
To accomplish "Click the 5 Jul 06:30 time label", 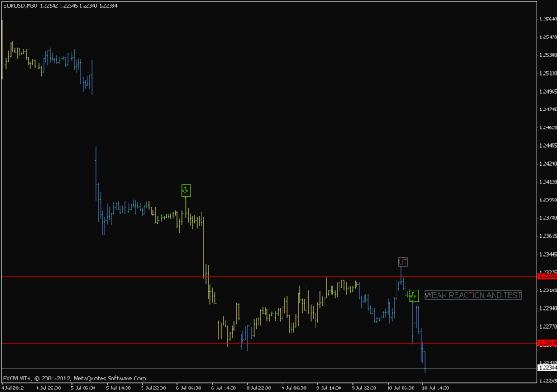I will point(83,388).
